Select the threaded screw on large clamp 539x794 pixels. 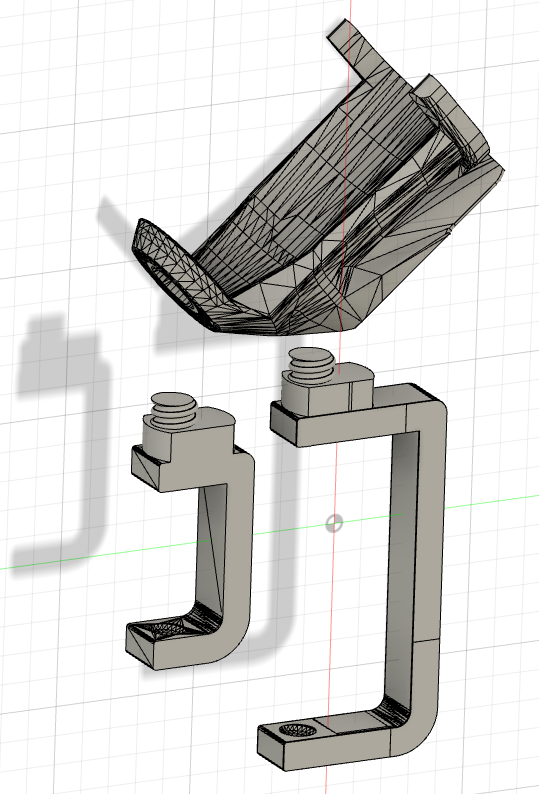[x=311, y=365]
